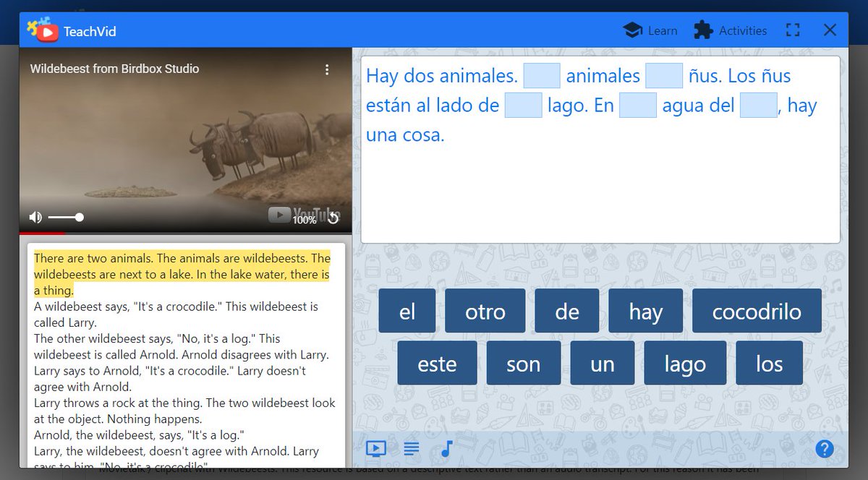The height and width of the screenshot is (480, 868).
Task: Adjust the volume slider
Action: click(x=69, y=216)
